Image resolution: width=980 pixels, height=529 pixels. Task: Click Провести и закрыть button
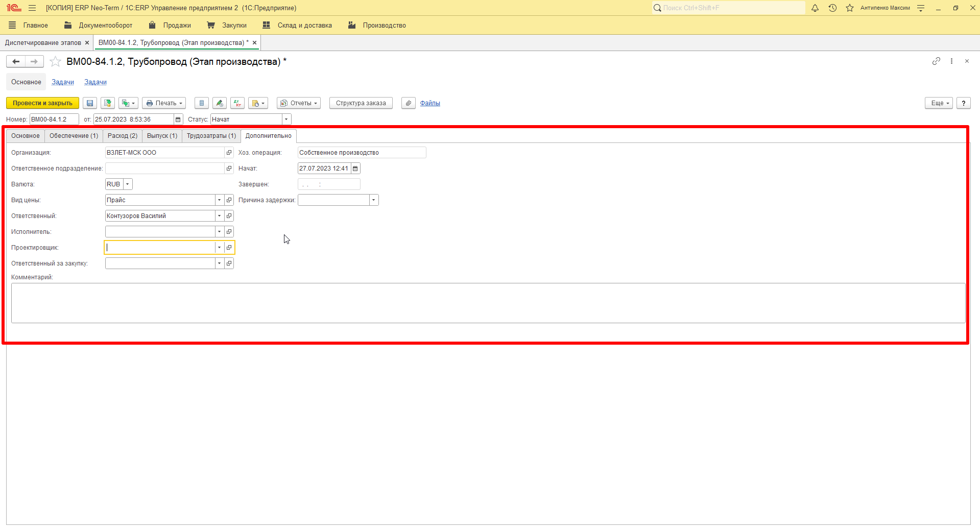(43, 103)
